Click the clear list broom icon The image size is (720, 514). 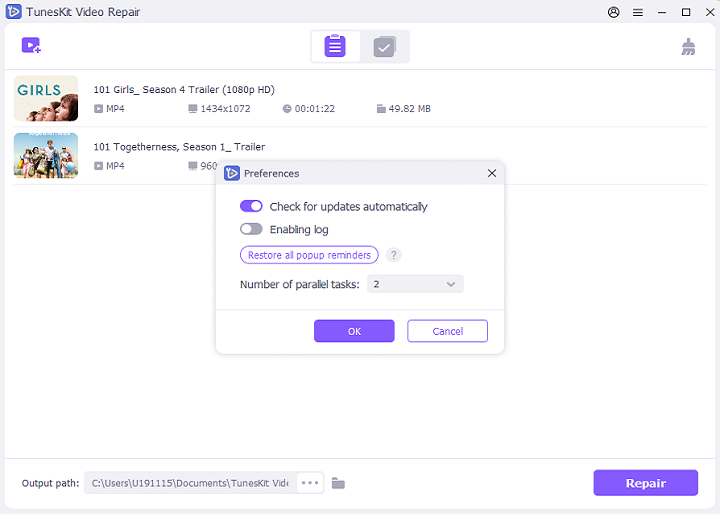[688, 47]
